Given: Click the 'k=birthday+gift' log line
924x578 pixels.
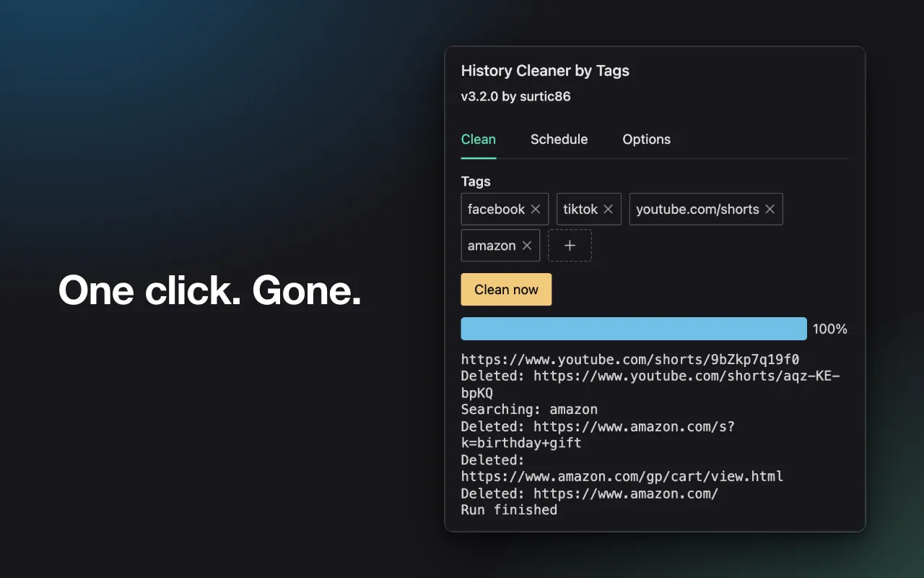Looking at the screenshot, I should 521,443.
